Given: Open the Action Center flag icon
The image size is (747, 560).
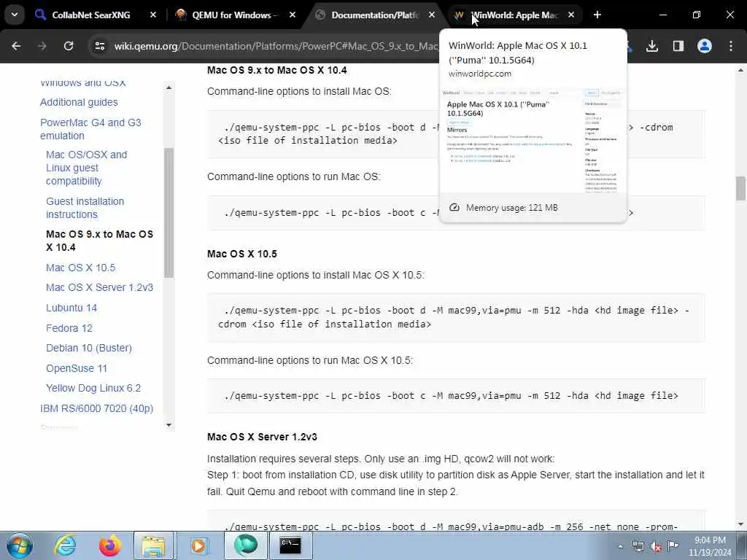Looking at the screenshot, I should pos(673,545).
